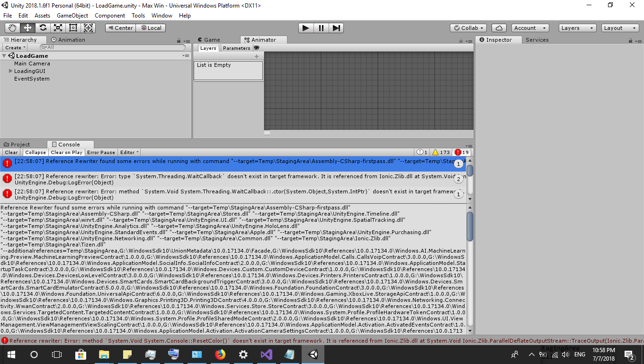Collapse LoadGame scene root
This screenshot has height=364, width=644.
coord(4,56)
